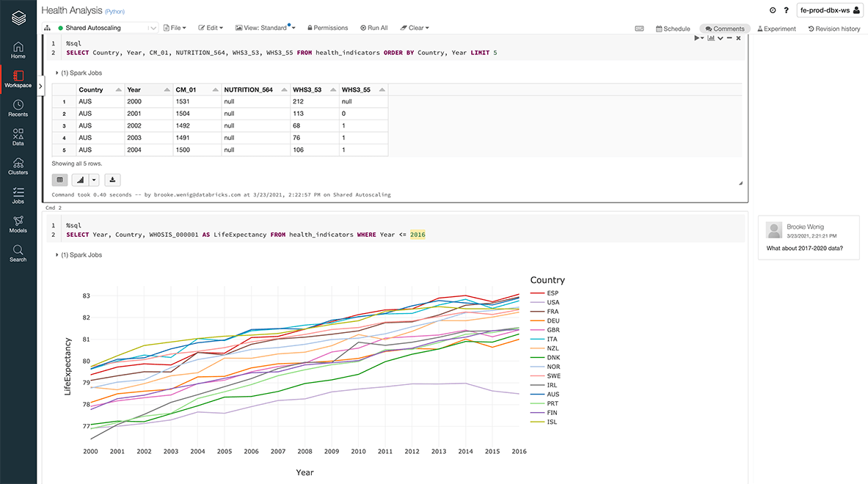Open the Edit menu
This screenshot has height=484, width=868.
(x=211, y=28)
